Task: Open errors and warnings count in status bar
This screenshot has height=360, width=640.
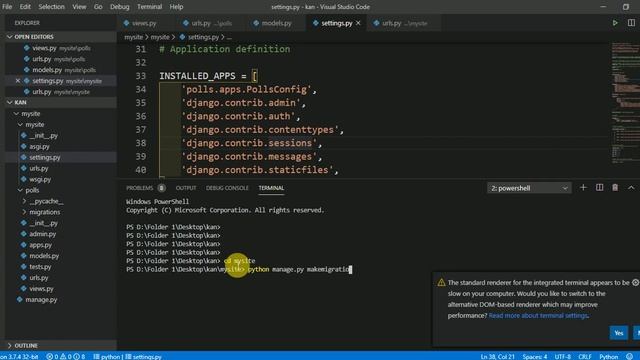Action: click(66, 356)
